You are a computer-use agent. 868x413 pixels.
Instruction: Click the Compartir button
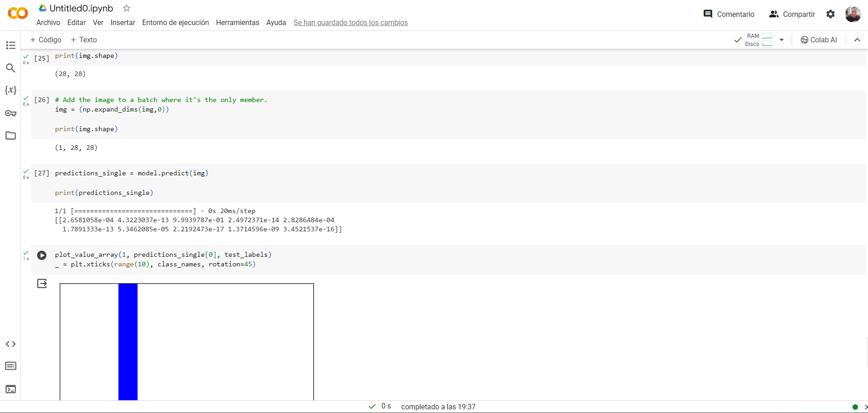tap(792, 14)
